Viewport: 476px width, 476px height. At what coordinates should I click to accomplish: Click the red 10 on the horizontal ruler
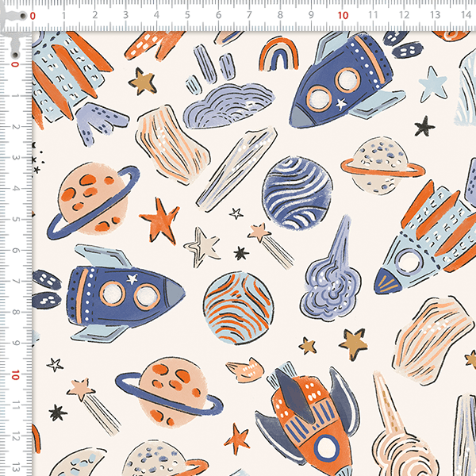pyautogui.click(x=343, y=15)
